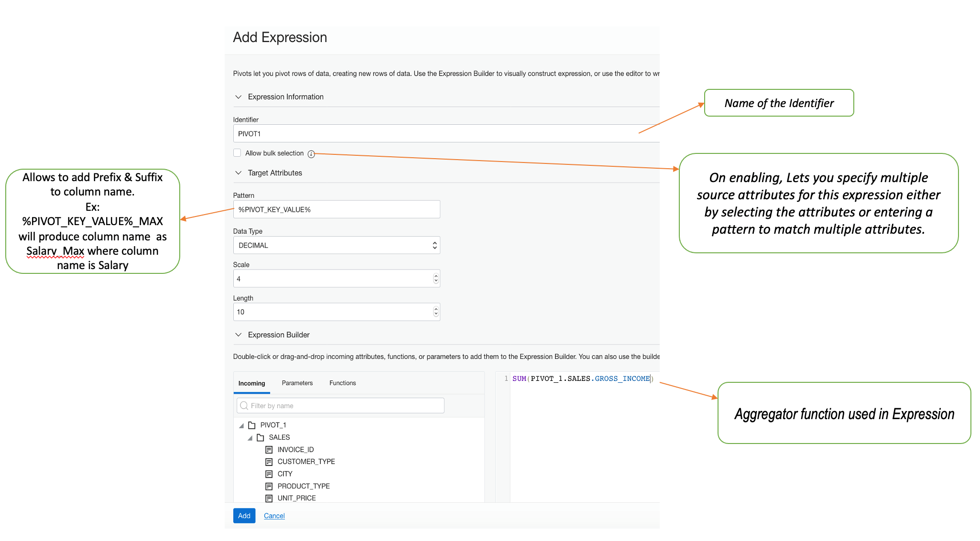The height and width of the screenshot is (541, 980).
Task: Open the Data Type DECIMAL dropdown
Action: tap(337, 245)
